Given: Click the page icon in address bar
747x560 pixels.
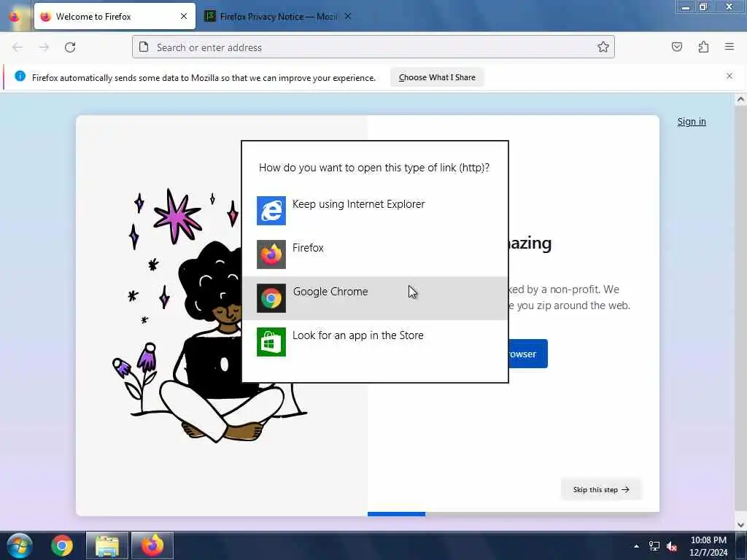Looking at the screenshot, I should pos(144,47).
